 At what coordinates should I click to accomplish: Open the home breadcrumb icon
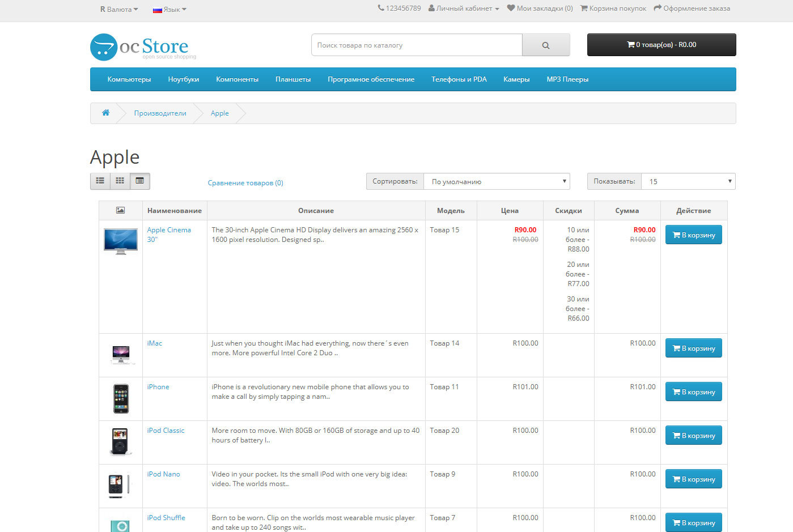click(x=105, y=113)
